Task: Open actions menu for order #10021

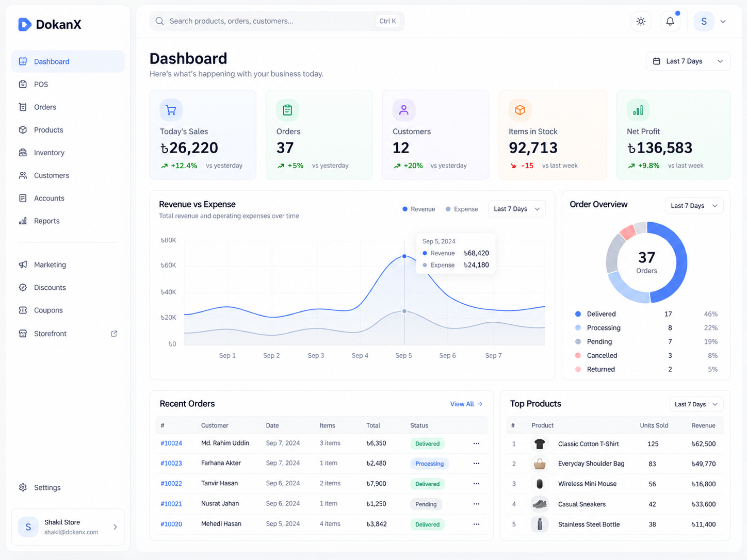Action: pyautogui.click(x=476, y=504)
